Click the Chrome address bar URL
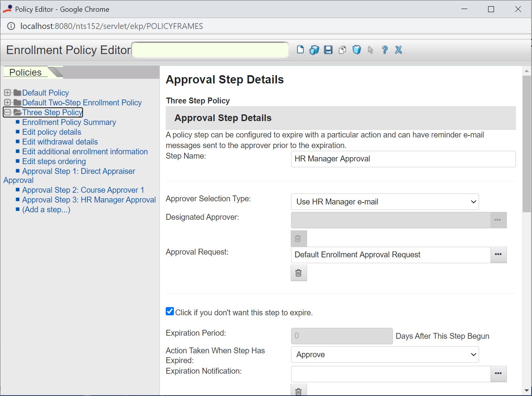Screen dimensions: 532x396 pos(112,26)
